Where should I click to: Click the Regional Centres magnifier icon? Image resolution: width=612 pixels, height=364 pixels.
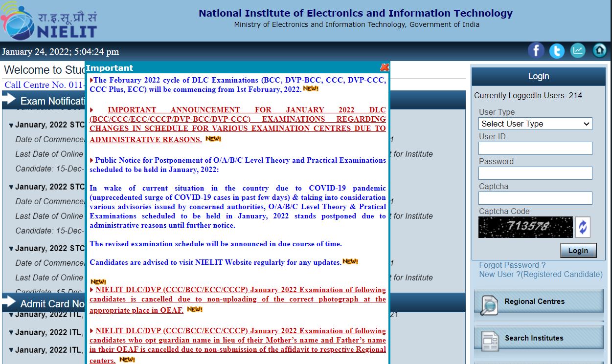tap(489, 305)
